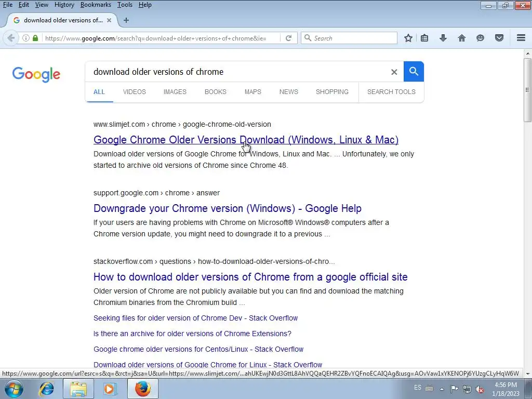Open the network tray icon
This screenshot has height=399, width=532.
point(467,389)
